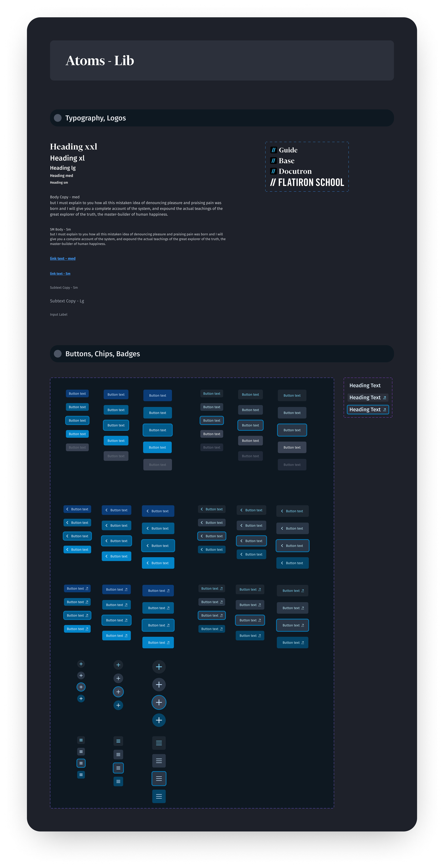Click the medium hamburger menu button with blue outline

118,768
